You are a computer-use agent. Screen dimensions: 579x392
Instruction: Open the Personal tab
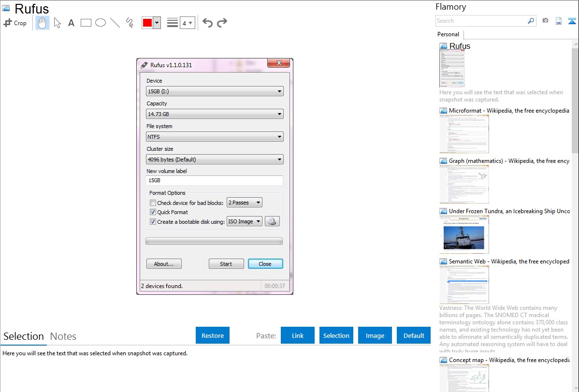(448, 34)
